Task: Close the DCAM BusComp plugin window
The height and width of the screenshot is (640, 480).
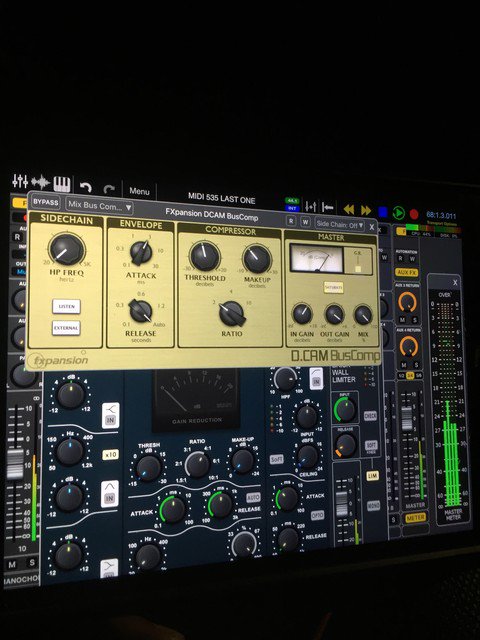Action: tap(372, 227)
